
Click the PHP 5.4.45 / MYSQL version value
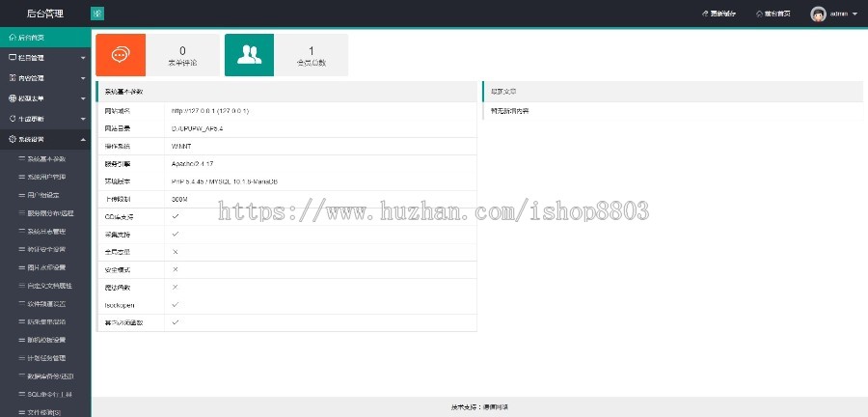click(224, 181)
